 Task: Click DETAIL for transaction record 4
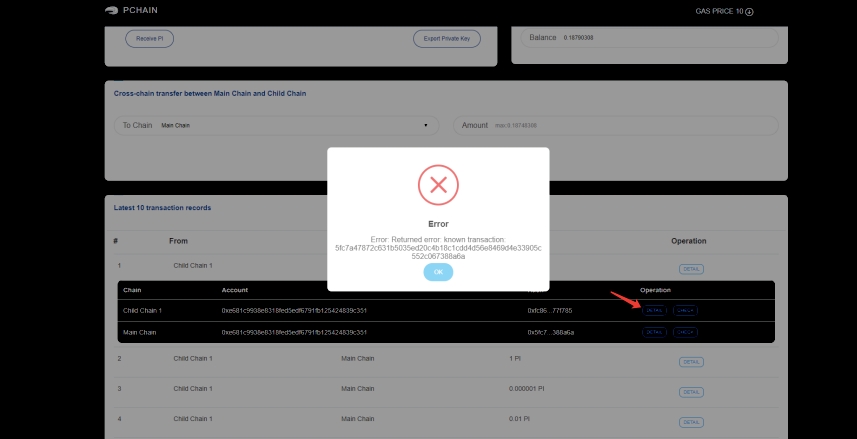coord(691,423)
